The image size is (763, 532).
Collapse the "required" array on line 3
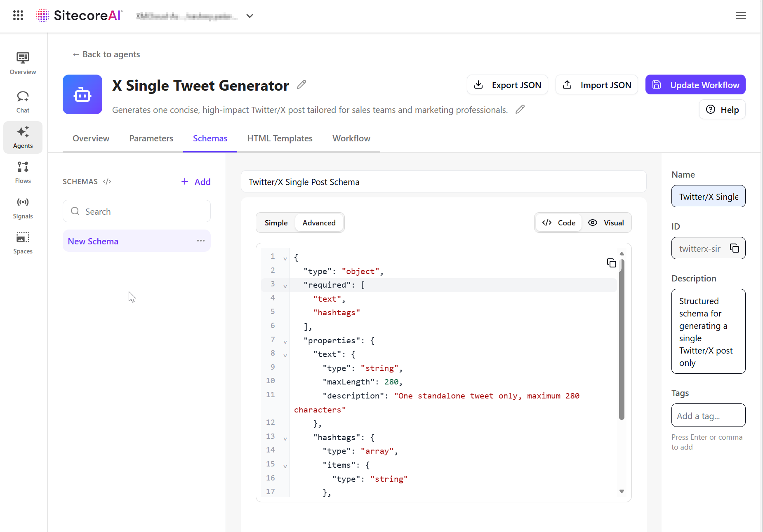(285, 286)
